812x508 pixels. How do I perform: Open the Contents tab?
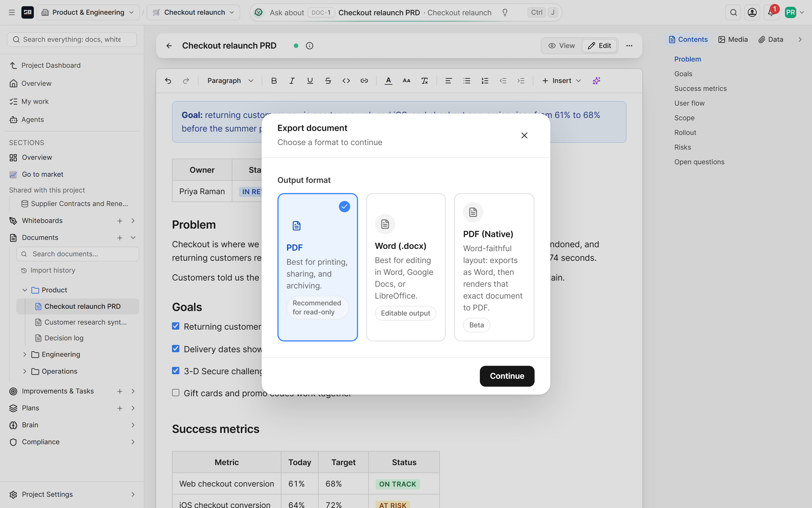pos(688,39)
